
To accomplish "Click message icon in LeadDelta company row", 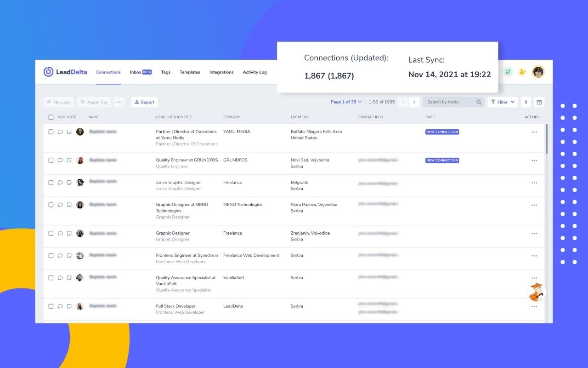I will pos(60,306).
